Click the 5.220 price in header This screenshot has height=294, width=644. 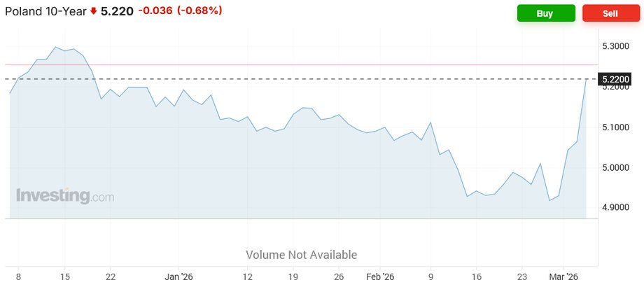117,12
